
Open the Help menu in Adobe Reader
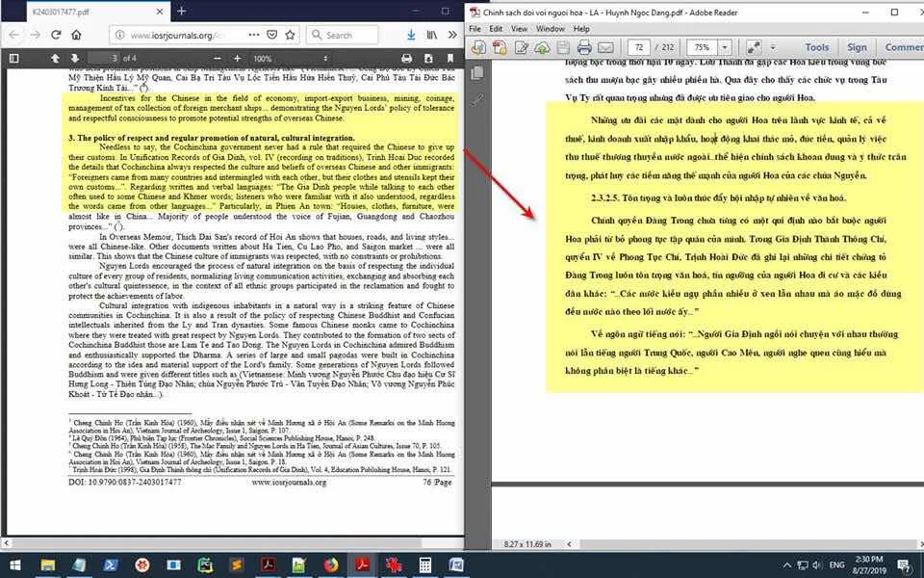(x=581, y=28)
